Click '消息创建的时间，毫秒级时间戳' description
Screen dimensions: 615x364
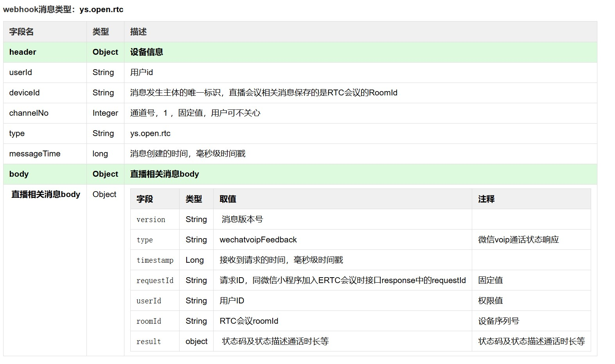tap(188, 154)
